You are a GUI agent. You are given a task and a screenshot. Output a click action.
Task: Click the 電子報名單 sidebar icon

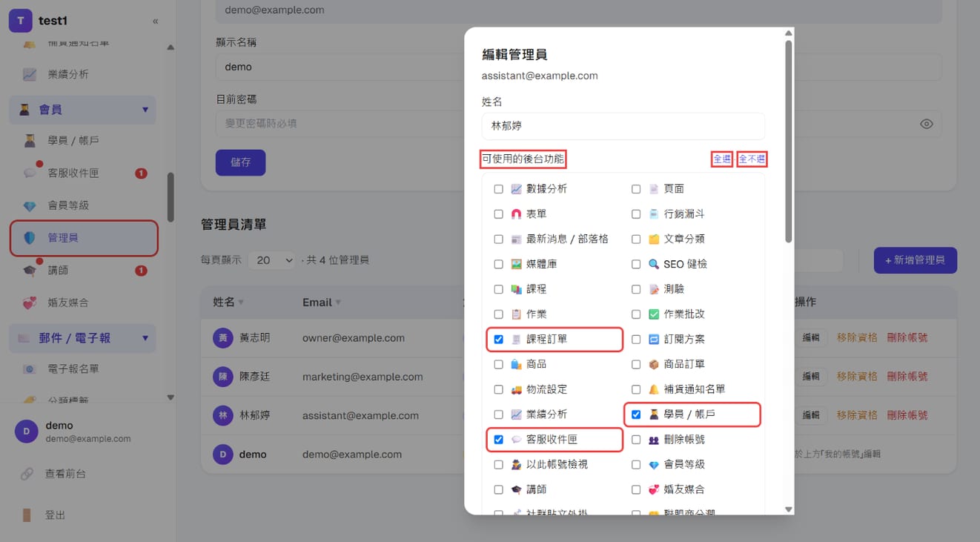(30, 369)
